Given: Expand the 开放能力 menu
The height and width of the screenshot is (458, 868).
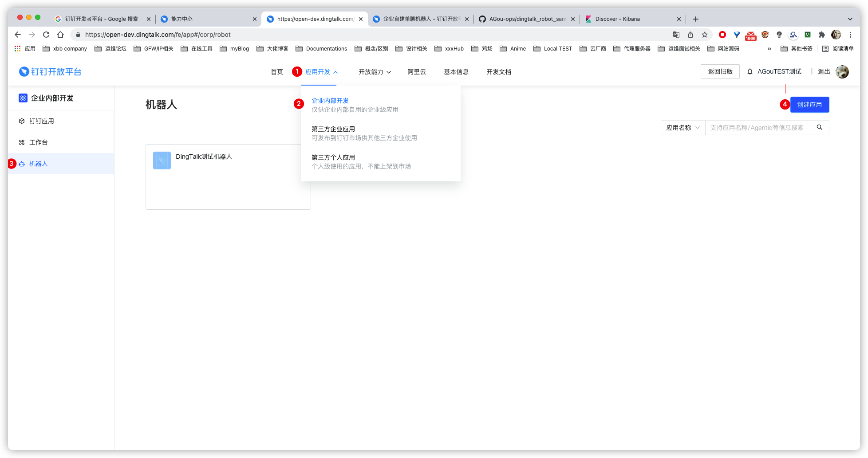Looking at the screenshot, I should (375, 72).
